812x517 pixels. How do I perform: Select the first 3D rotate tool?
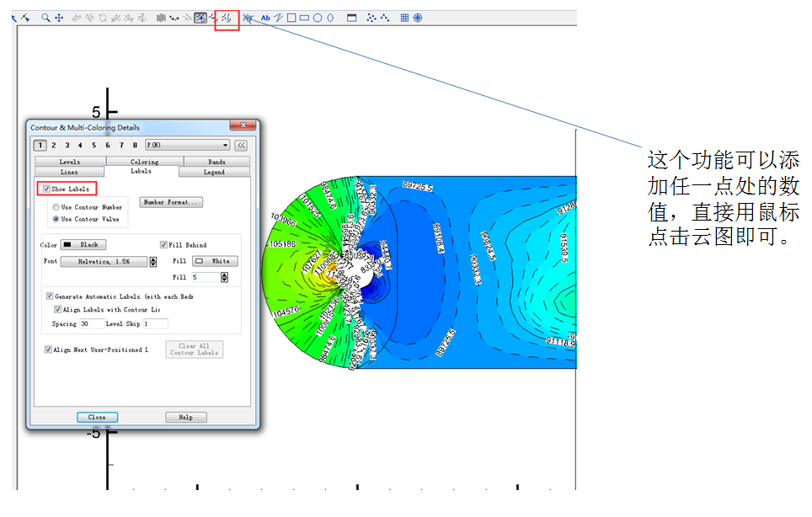(x=77, y=18)
